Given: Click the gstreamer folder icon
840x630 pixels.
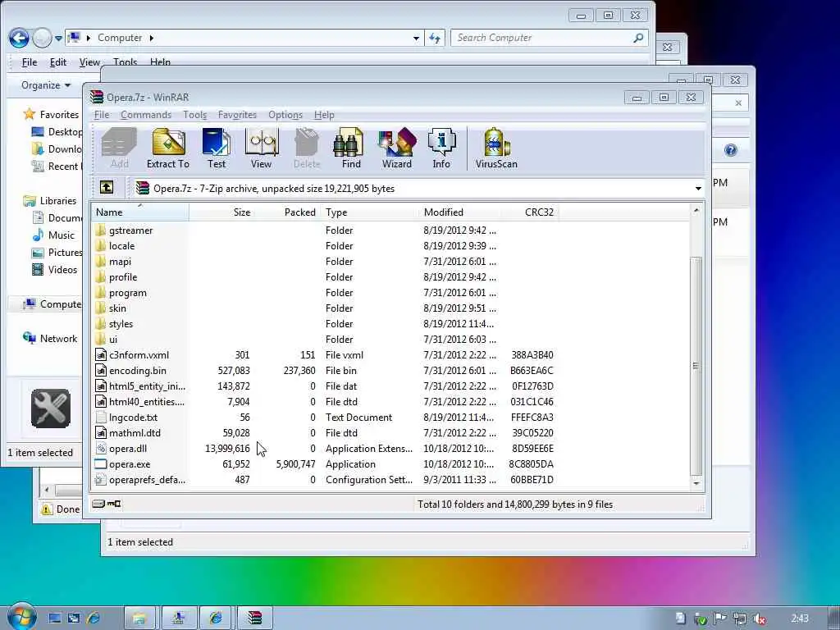Looking at the screenshot, I should pyautogui.click(x=100, y=231).
